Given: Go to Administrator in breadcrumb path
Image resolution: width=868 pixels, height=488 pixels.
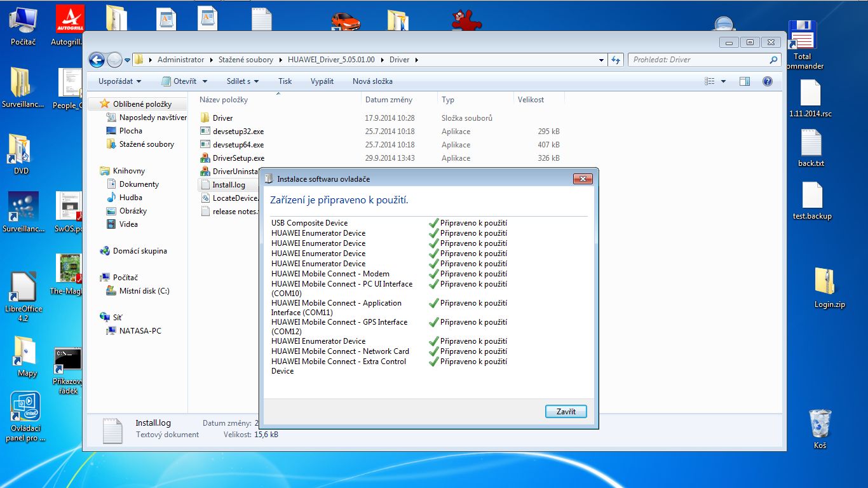Looking at the screenshot, I should coord(181,60).
